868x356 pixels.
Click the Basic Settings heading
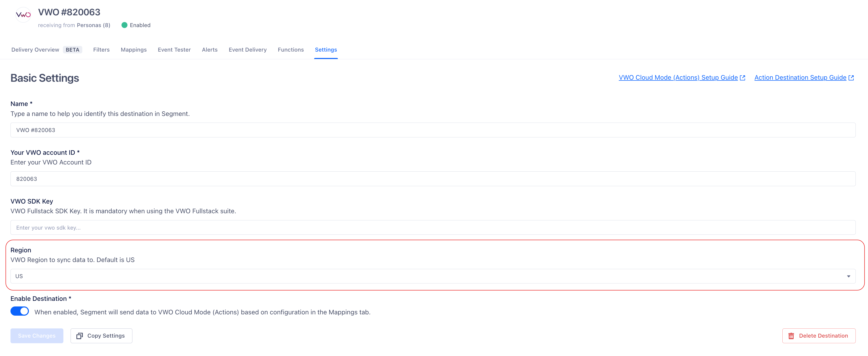pyautogui.click(x=45, y=78)
